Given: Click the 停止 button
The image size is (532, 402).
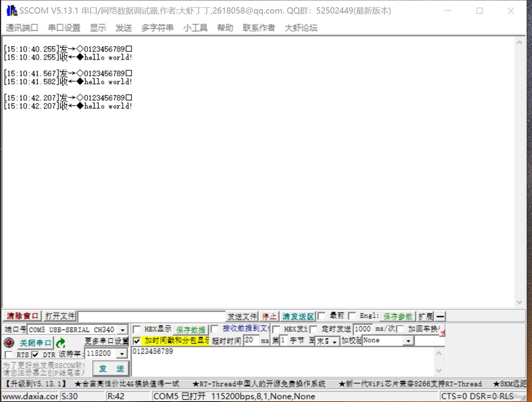Looking at the screenshot, I should point(269,316).
